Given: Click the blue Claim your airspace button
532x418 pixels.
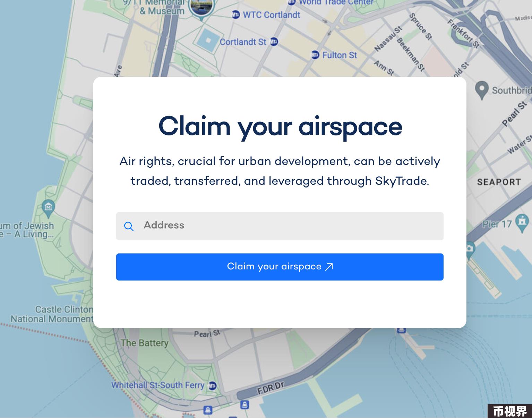Looking at the screenshot, I should click(x=280, y=267).
